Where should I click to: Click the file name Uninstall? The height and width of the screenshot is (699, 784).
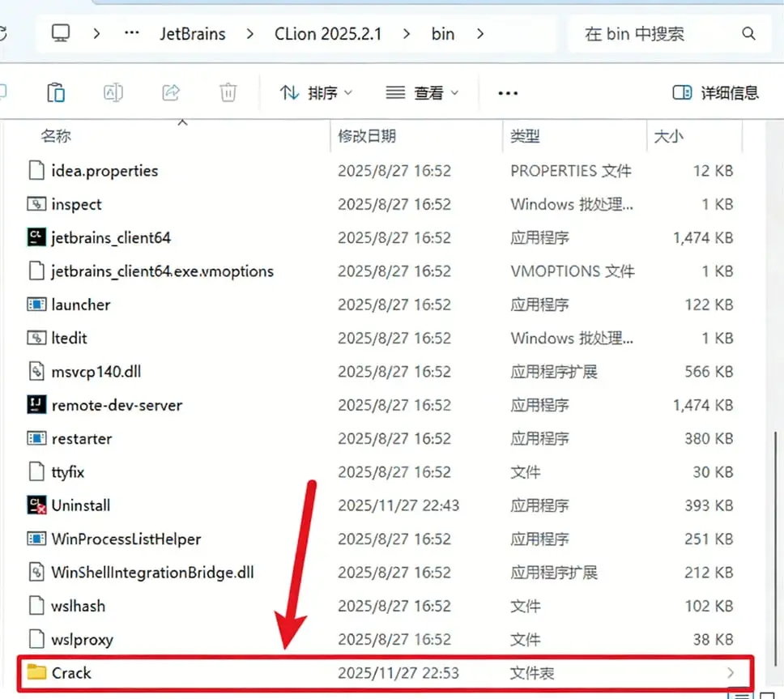(80, 505)
